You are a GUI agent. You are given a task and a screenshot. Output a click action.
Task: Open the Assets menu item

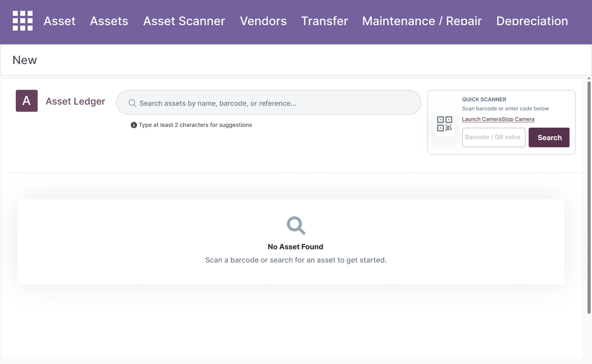tap(109, 21)
